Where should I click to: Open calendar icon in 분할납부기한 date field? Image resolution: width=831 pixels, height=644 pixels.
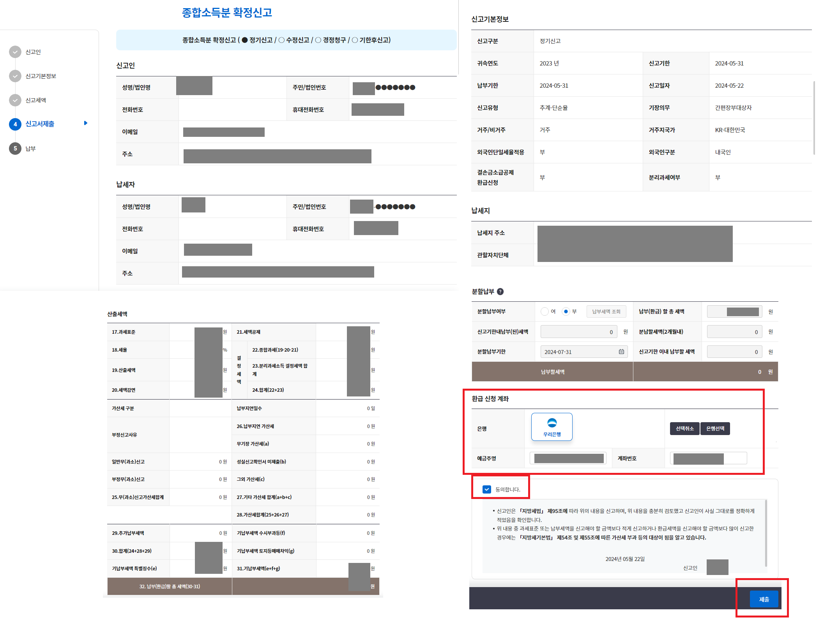(x=621, y=352)
